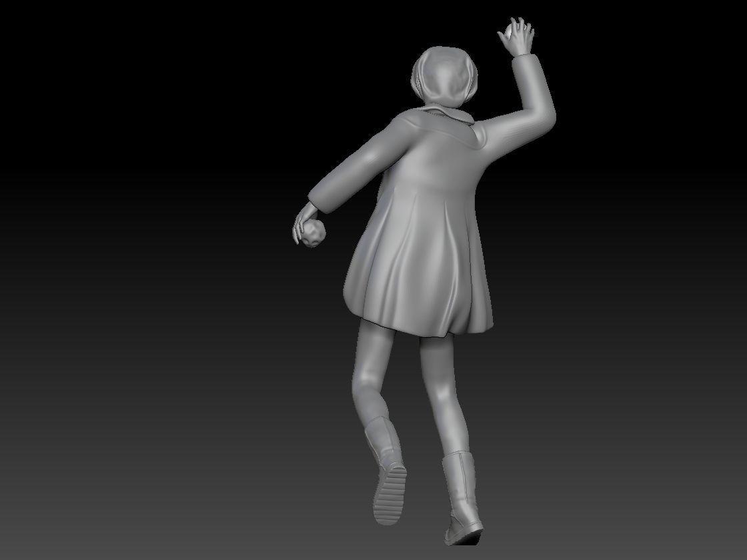Click the treaded sole of the lifted boot
The width and height of the screenshot is (747, 560).
point(390,495)
